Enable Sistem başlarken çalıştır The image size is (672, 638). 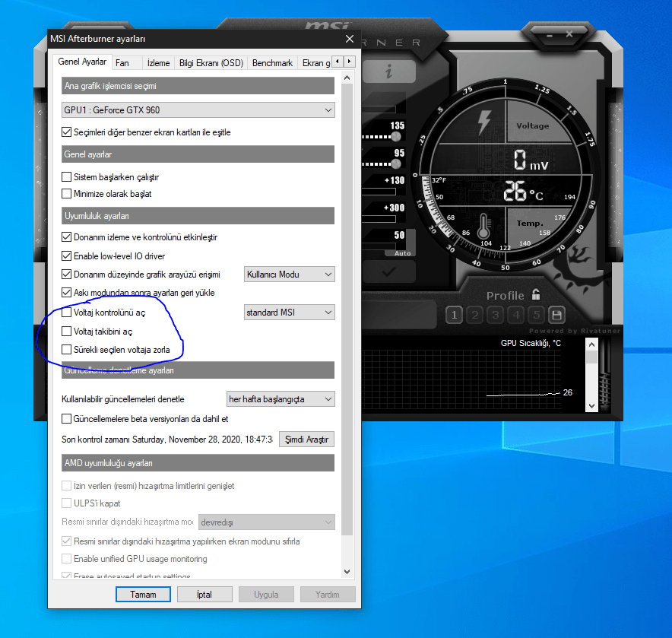click(x=66, y=176)
